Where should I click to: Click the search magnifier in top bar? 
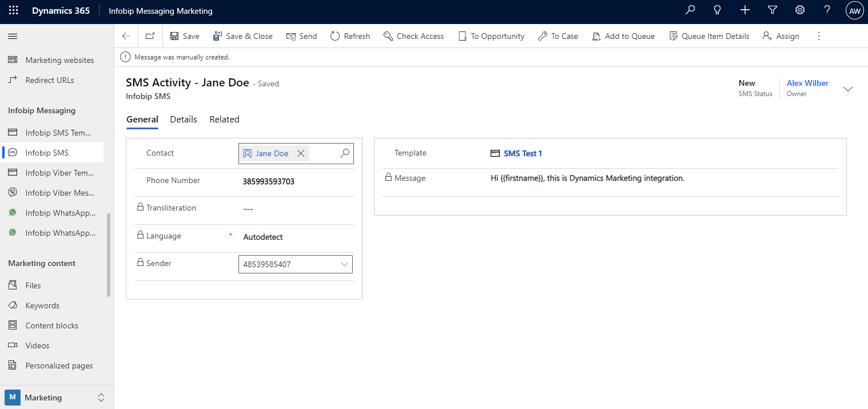tap(690, 10)
